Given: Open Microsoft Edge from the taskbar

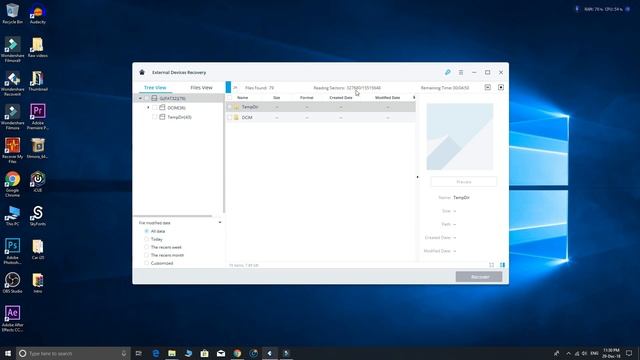Looking at the screenshot, I should tap(156, 353).
